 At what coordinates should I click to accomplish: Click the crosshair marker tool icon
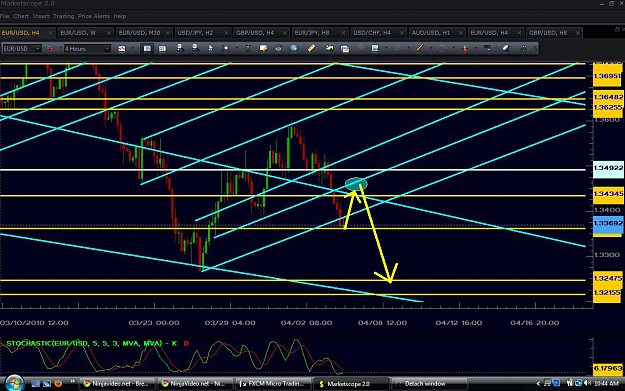pos(225,48)
